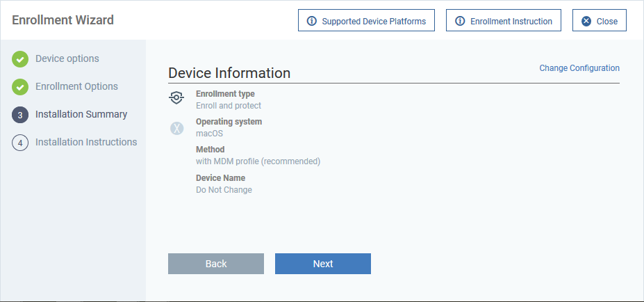
Task: Open the Device options step
Action: pos(67,59)
